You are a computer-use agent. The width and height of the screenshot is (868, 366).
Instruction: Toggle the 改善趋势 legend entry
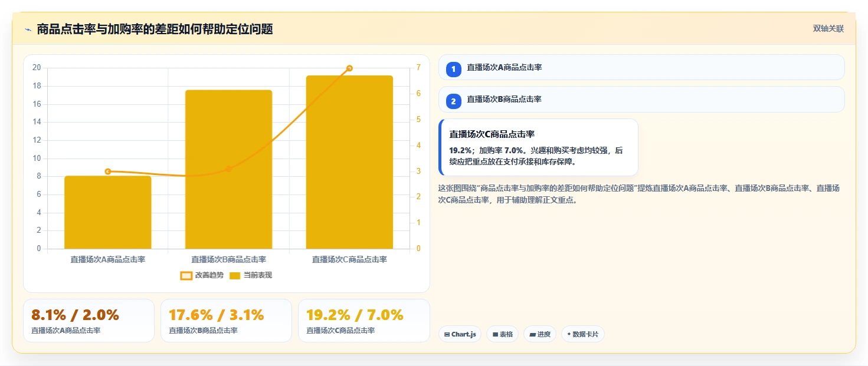(202, 275)
